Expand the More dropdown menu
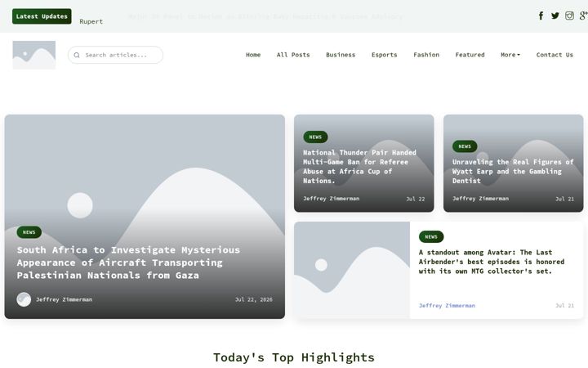This screenshot has height=368, width=588. [x=510, y=55]
